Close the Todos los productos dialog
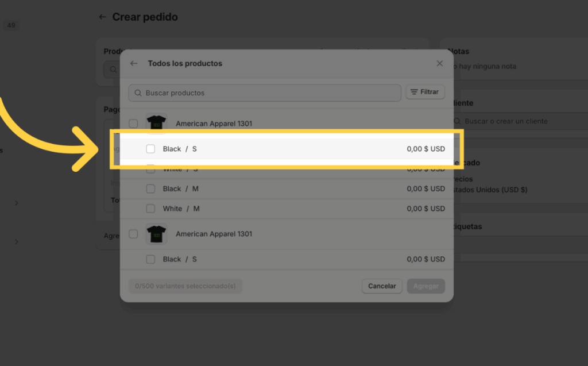 [x=440, y=64]
